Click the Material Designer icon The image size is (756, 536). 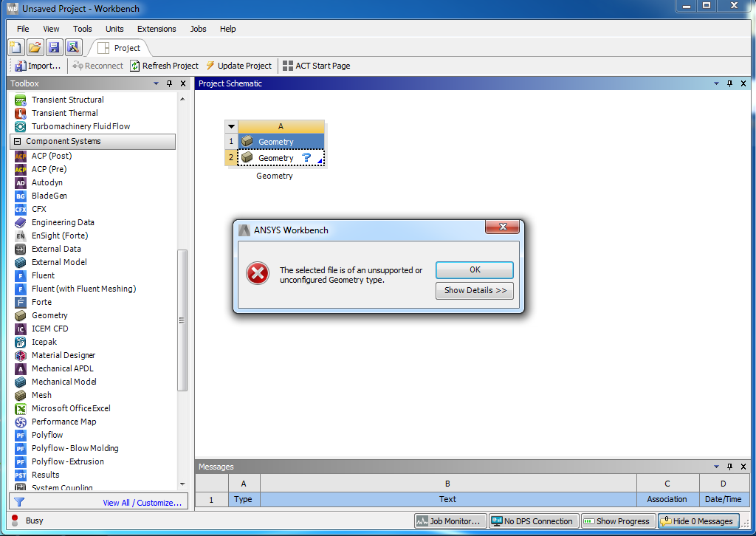click(20, 355)
